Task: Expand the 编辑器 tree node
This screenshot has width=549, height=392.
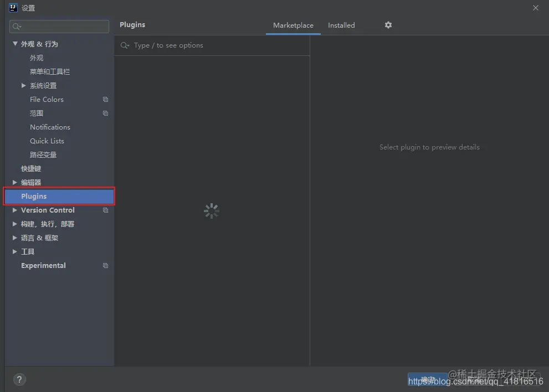Action: 15,182
